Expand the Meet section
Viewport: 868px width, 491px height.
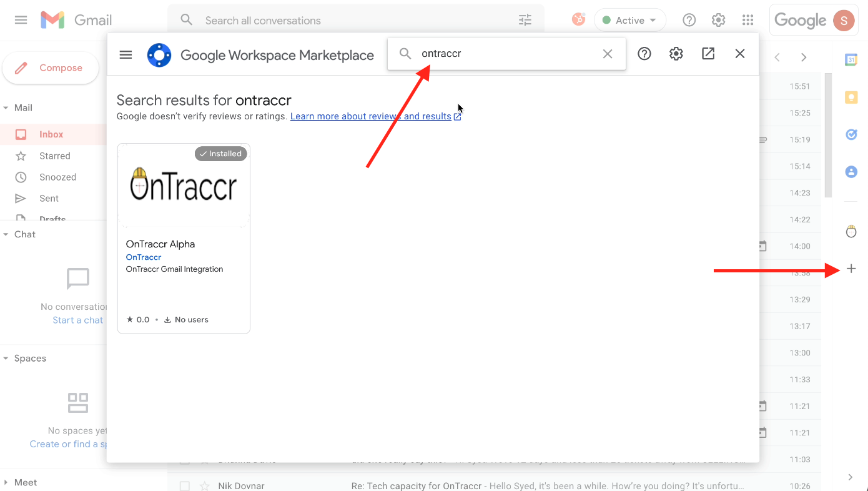pos(6,482)
